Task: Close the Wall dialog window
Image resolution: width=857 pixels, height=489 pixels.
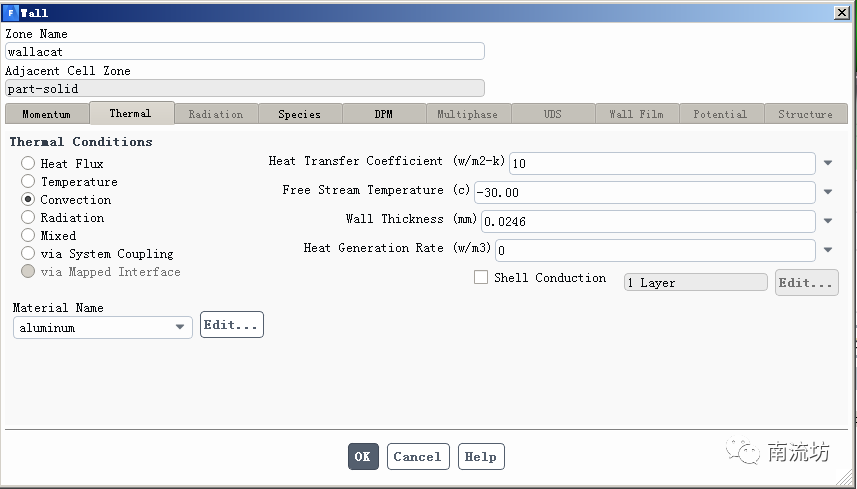Action: pos(842,13)
